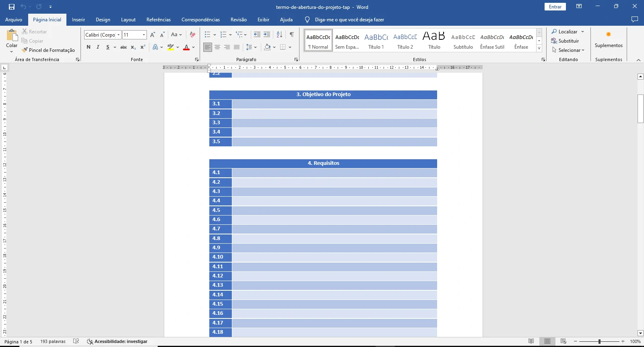Screen dimensions: 644x347
Task: Click the Título 1 style thumbnail
Action: click(x=376, y=41)
